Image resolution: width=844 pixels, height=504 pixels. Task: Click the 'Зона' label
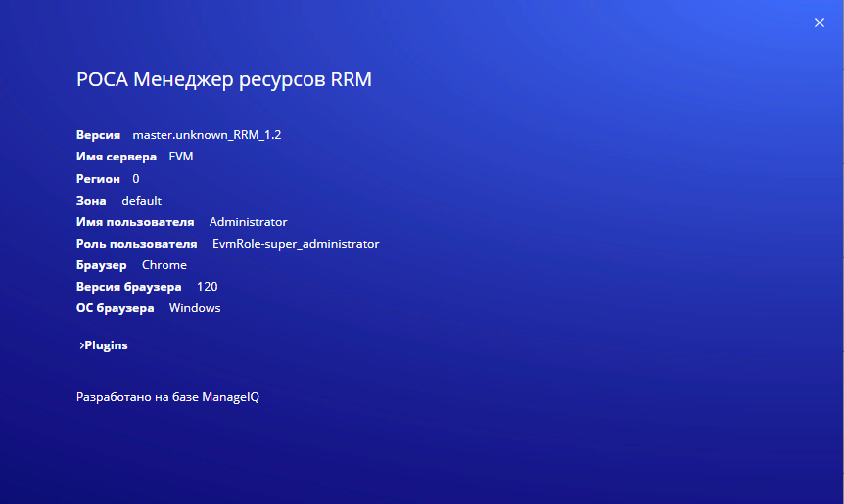pos(91,201)
